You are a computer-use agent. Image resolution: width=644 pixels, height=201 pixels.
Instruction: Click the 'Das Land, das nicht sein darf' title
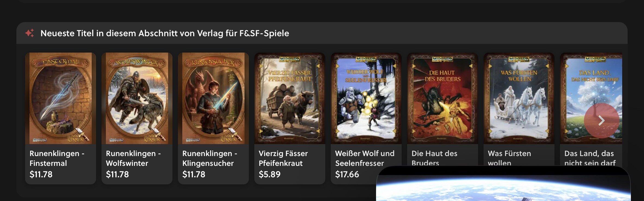[590, 158]
